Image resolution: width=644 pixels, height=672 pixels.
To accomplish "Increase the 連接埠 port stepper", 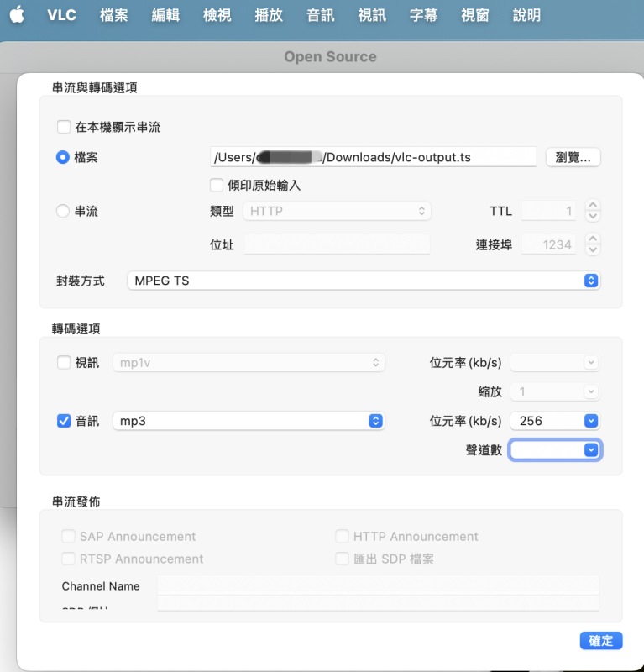I will pos(593,239).
